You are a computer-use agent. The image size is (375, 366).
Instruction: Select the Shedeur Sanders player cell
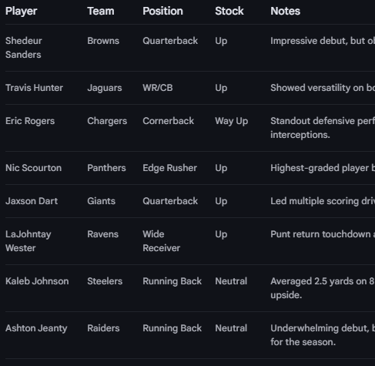tap(24, 48)
